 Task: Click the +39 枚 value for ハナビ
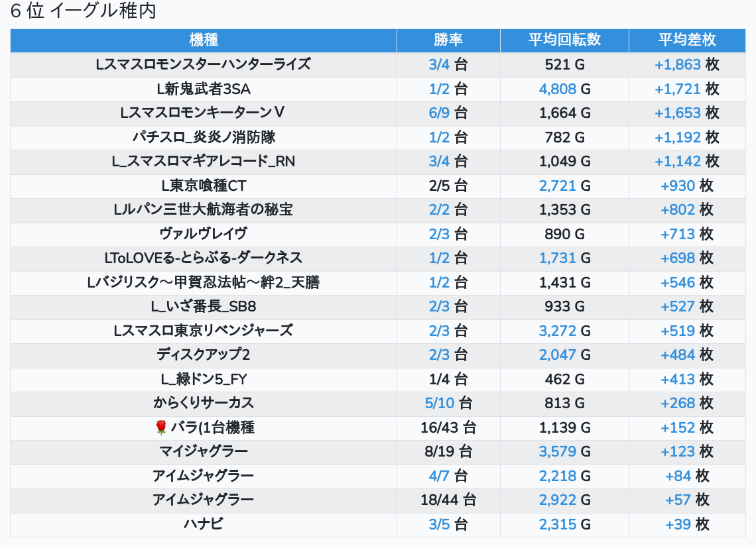687,524
